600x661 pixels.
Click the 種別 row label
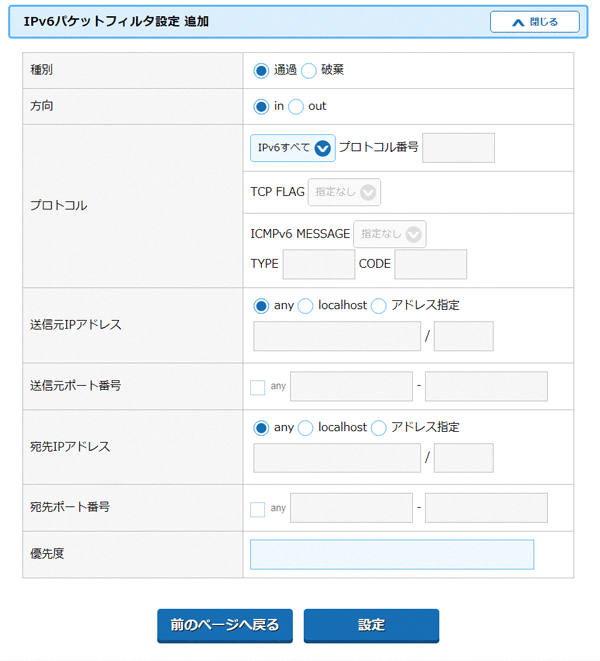[41, 70]
